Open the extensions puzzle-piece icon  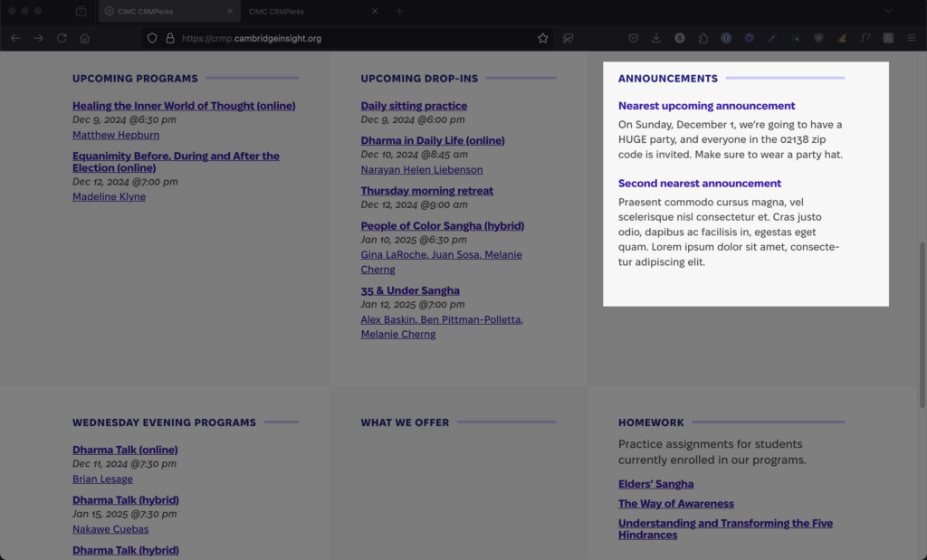pos(702,38)
